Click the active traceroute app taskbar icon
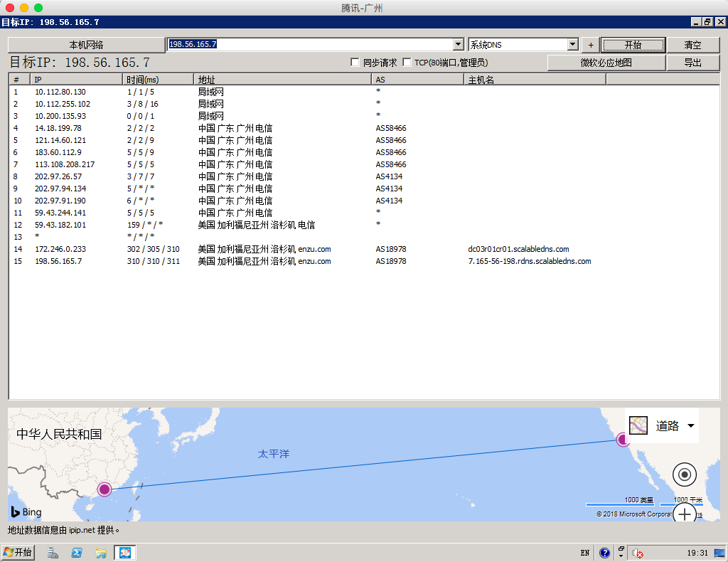This screenshot has width=728, height=562. pyautogui.click(x=125, y=553)
